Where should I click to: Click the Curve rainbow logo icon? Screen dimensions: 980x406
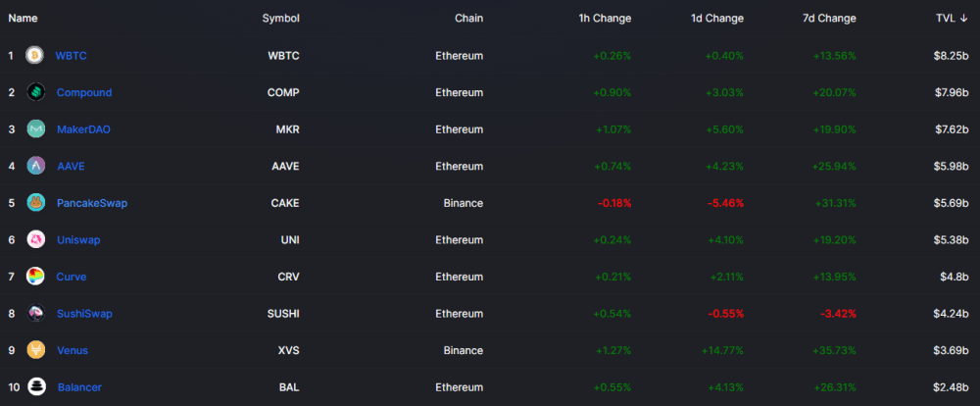(35, 277)
